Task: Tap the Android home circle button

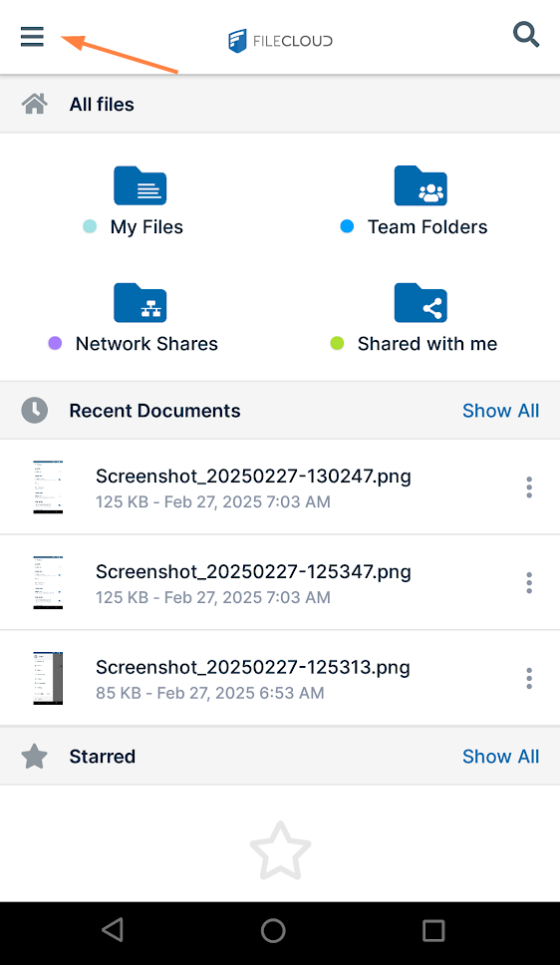Action: (x=273, y=930)
